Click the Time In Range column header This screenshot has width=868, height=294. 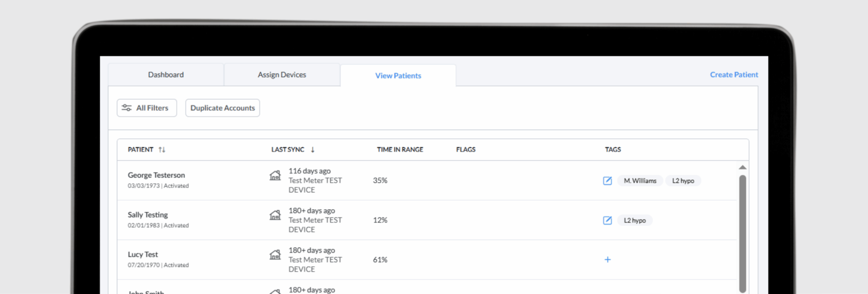(400, 150)
